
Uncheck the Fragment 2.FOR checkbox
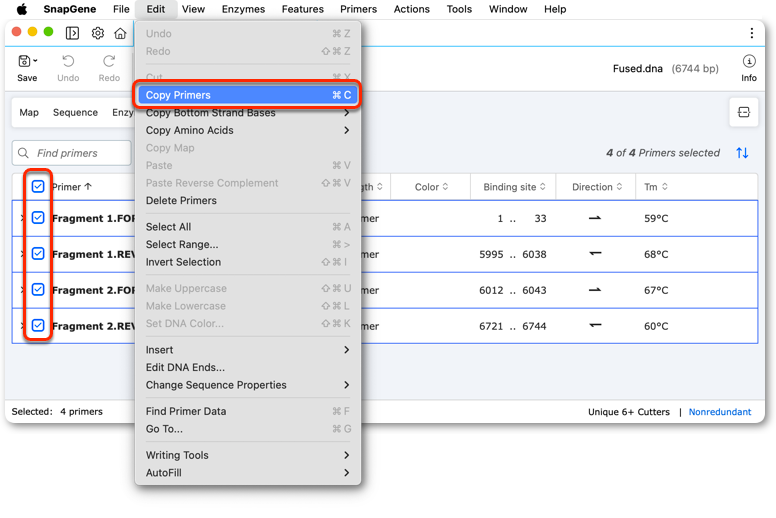coord(38,289)
